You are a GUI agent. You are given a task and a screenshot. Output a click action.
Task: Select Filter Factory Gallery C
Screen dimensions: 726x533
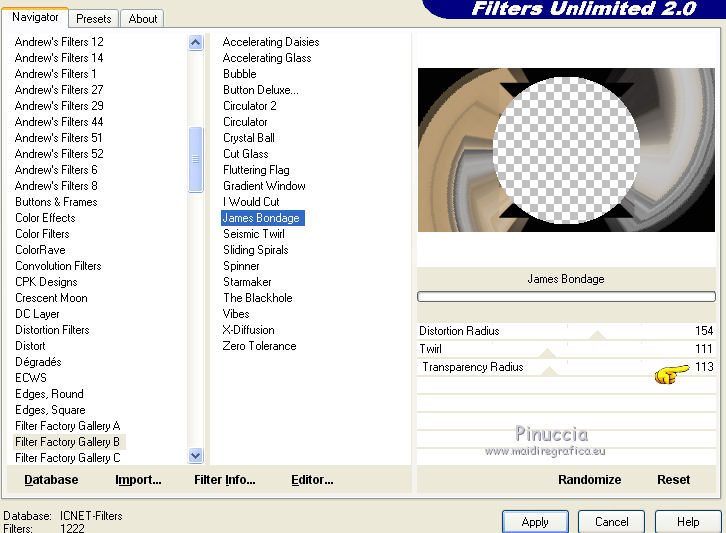point(67,458)
